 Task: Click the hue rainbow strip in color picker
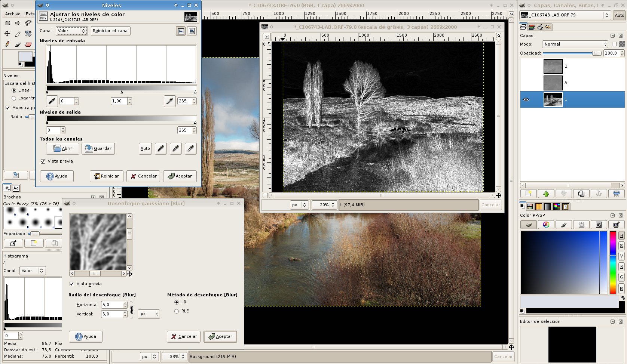pos(613,262)
